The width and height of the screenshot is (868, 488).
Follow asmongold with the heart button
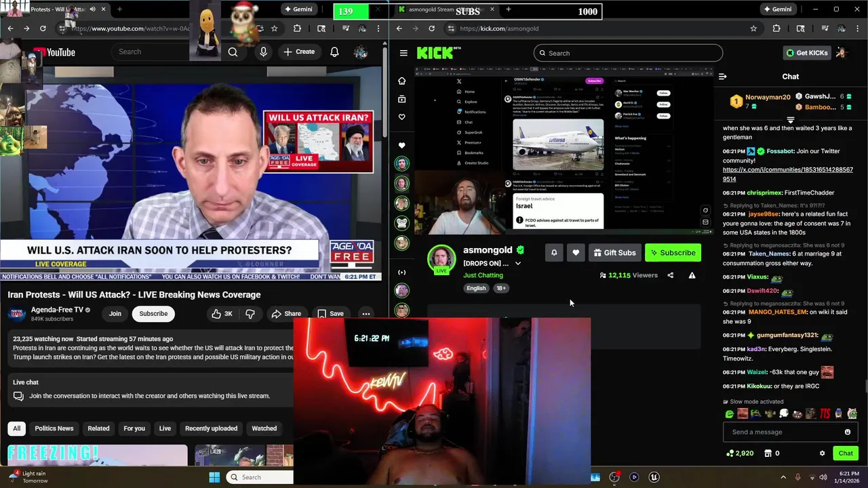point(576,253)
